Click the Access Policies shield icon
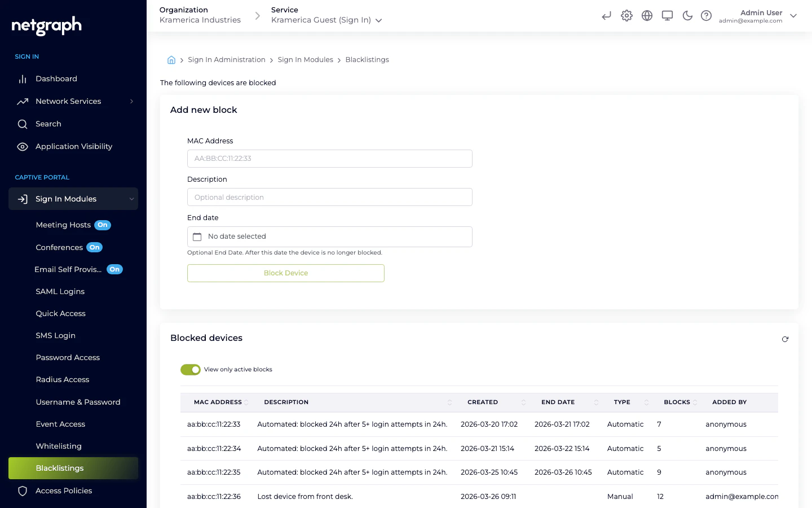 click(23, 491)
